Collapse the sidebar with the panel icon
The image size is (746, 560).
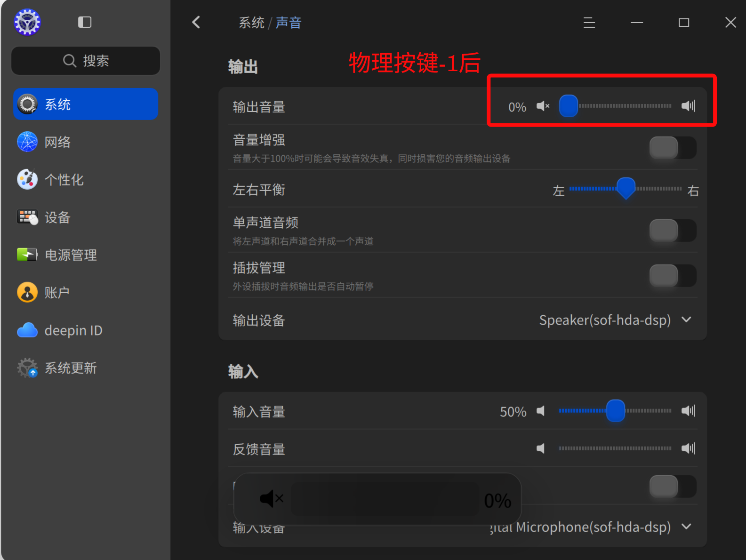tap(85, 22)
